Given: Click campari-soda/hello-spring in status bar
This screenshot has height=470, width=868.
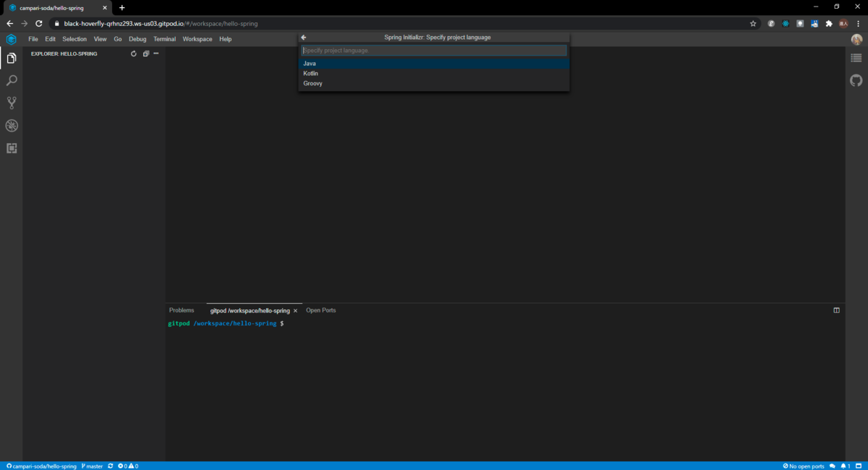Looking at the screenshot, I should [41, 466].
